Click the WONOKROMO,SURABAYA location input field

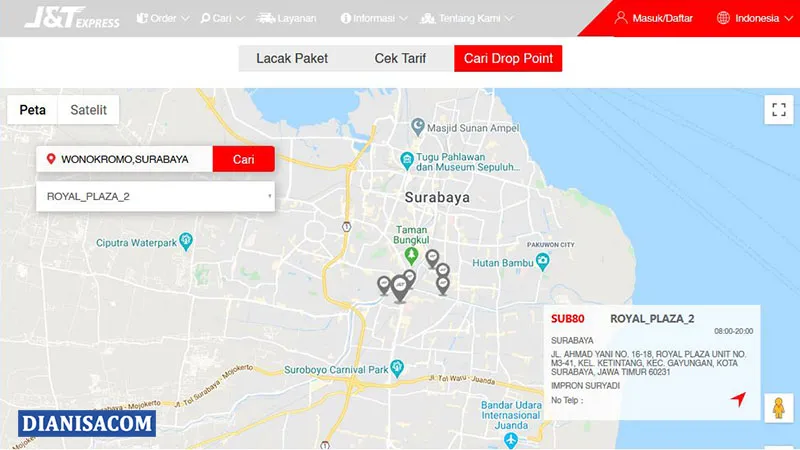click(x=124, y=159)
